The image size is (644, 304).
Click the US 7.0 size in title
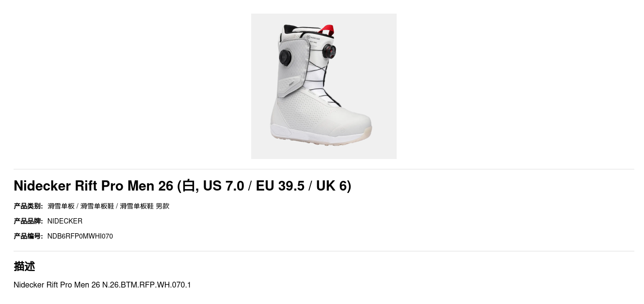pos(224,186)
